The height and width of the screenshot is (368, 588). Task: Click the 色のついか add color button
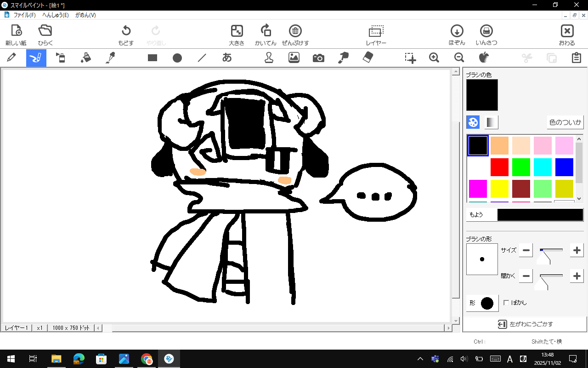point(565,122)
